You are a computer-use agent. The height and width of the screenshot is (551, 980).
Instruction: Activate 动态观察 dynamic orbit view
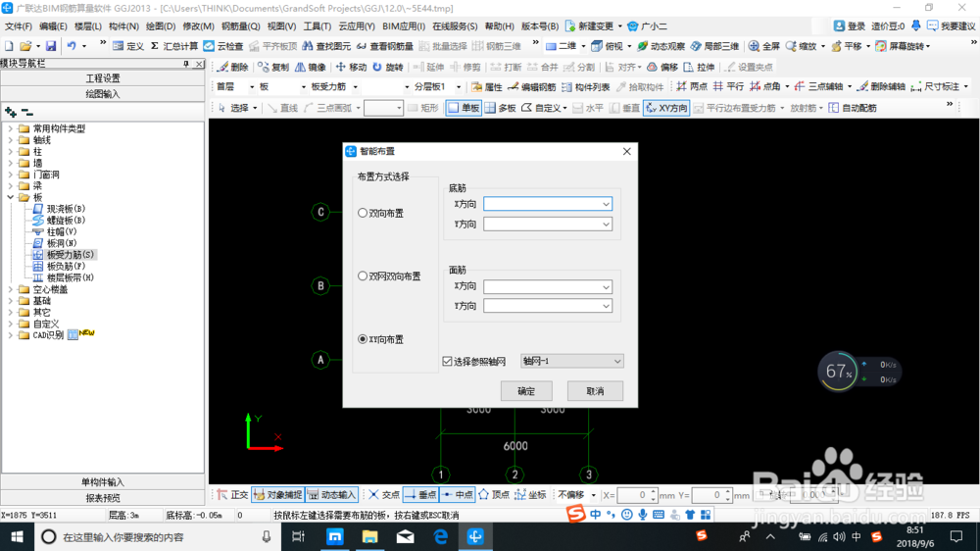(661, 46)
